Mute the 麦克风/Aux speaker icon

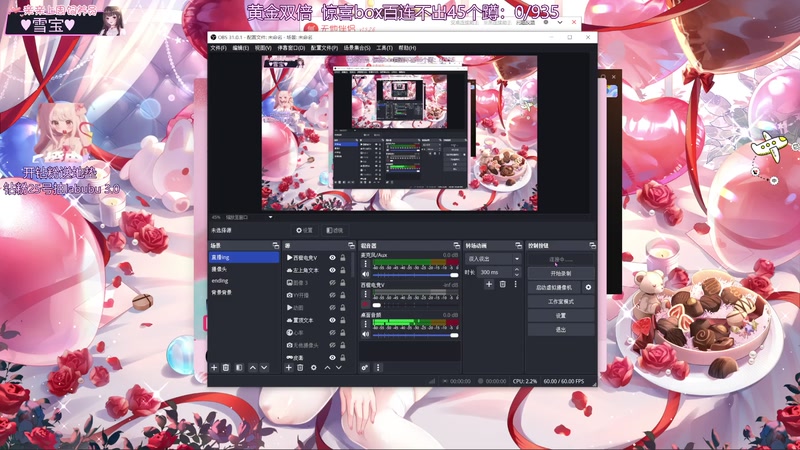tap(365, 274)
